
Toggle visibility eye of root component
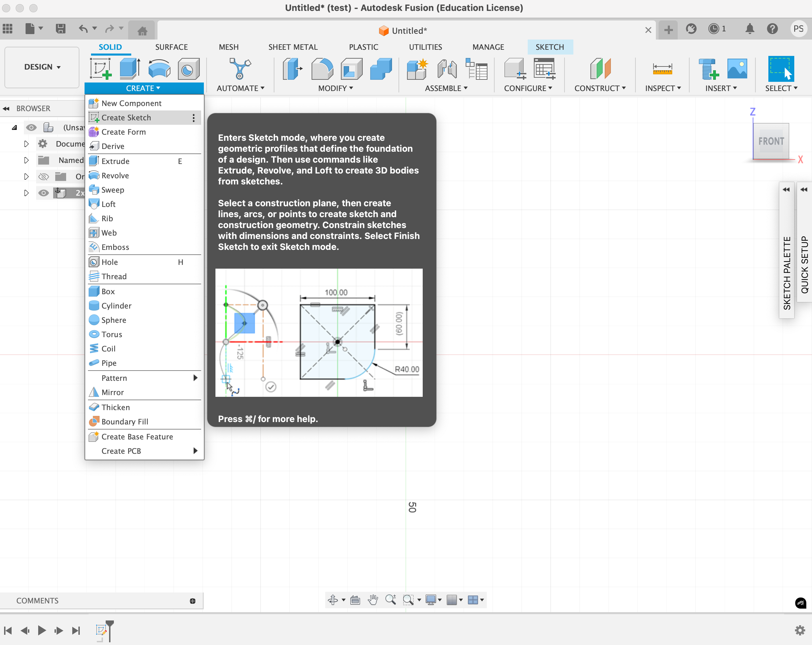[31, 127]
